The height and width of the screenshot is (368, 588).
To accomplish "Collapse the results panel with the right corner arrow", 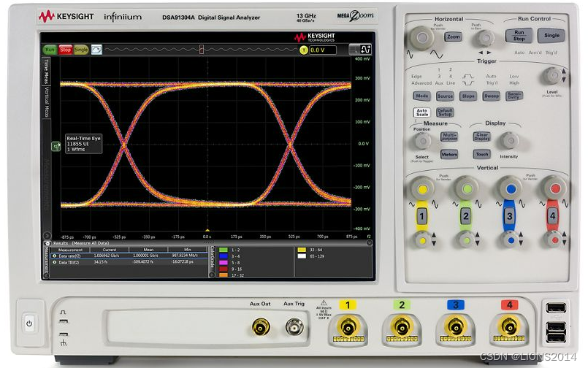I will [369, 243].
